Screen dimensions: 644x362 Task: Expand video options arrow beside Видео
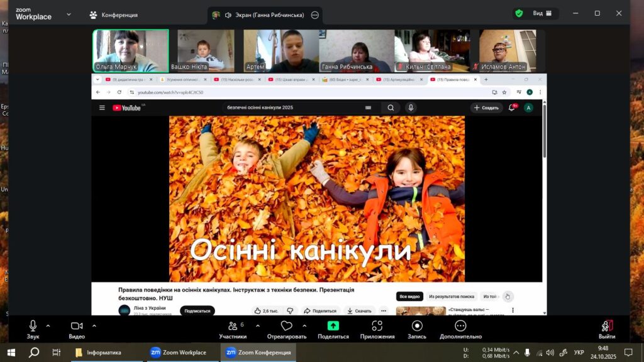94,326
